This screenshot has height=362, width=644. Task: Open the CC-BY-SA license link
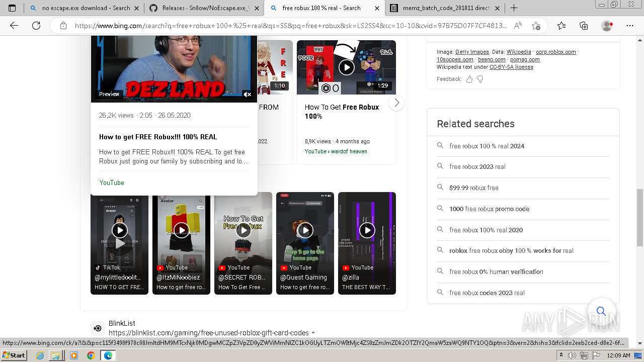511,67
